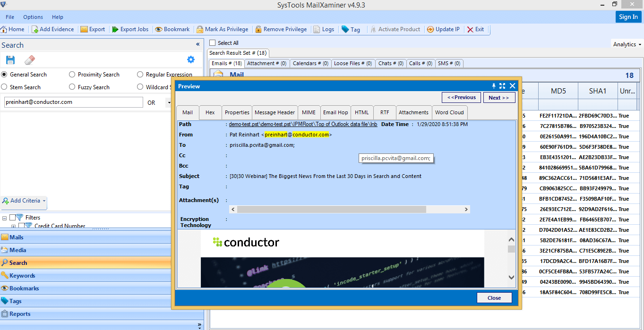Click the Export toolbar button
644x330 pixels.
pyautogui.click(x=93, y=29)
